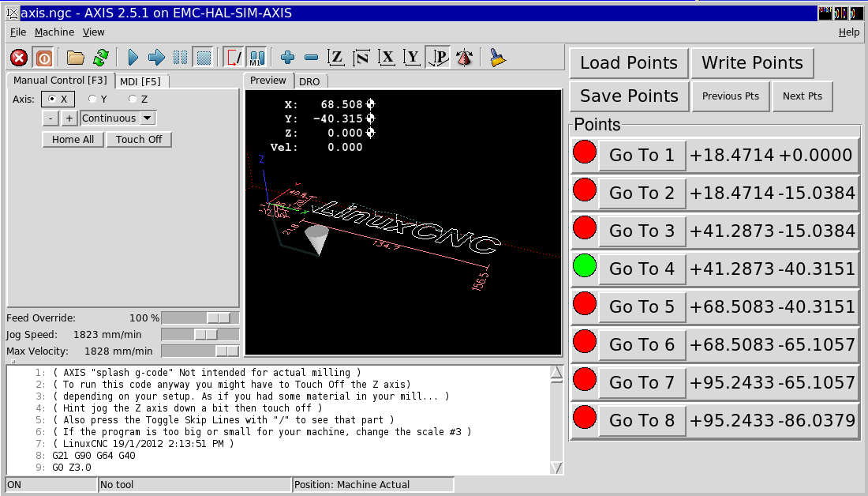This screenshot has height=496, width=868.
Task: Toggle the machine power button
Action: pyautogui.click(x=43, y=58)
